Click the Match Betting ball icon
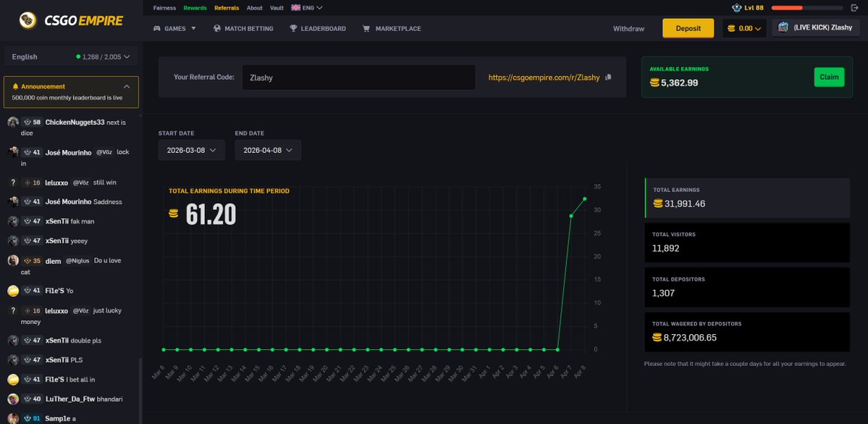 click(217, 28)
